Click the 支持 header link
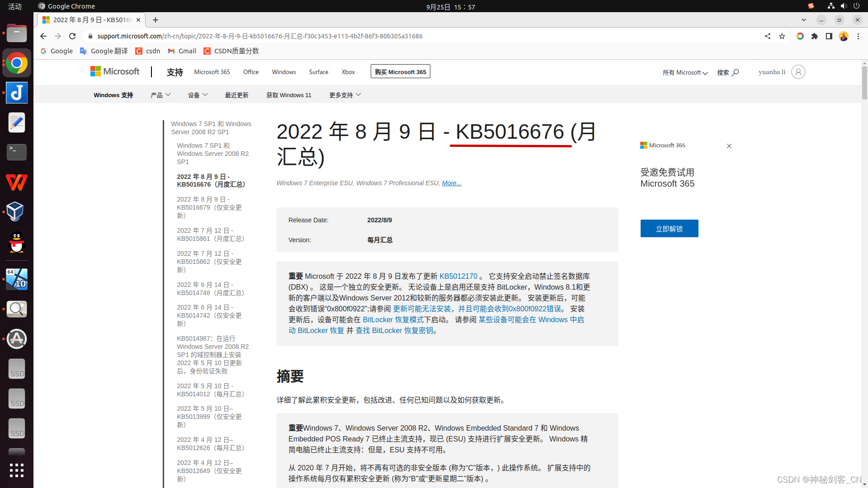Viewport: 868px width, 488px height. point(175,72)
